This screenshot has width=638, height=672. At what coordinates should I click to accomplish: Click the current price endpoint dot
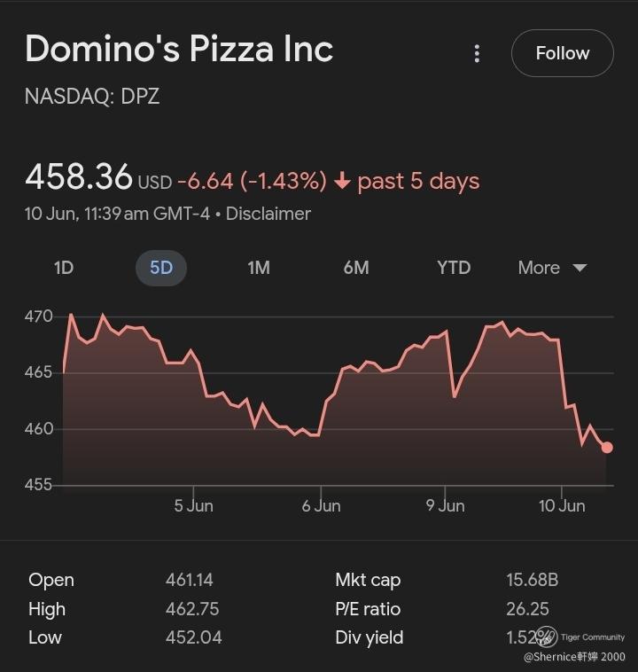607,448
